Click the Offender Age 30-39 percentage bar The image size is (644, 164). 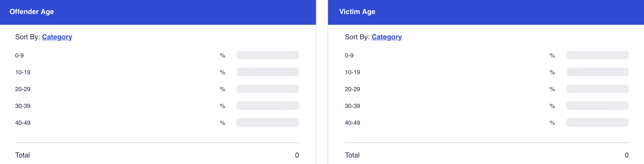268,106
